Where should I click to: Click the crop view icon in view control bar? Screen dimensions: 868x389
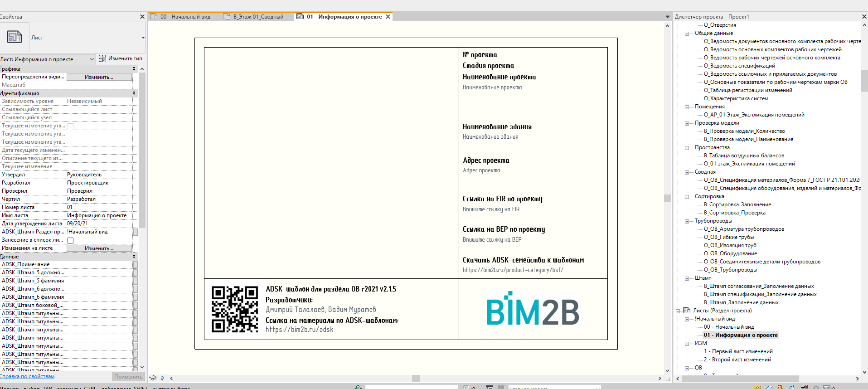pyautogui.click(x=153, y=378)
